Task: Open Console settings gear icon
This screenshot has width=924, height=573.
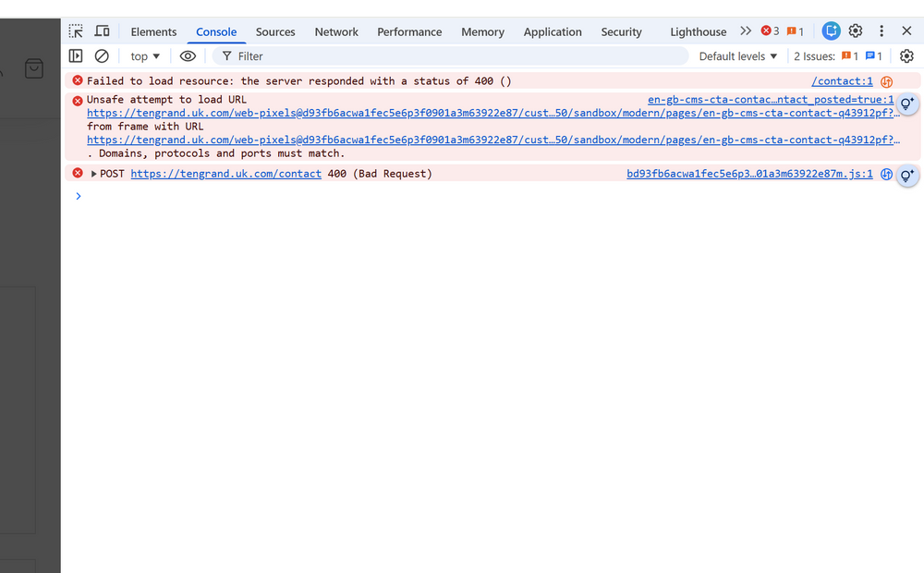Action: (906, 56)
